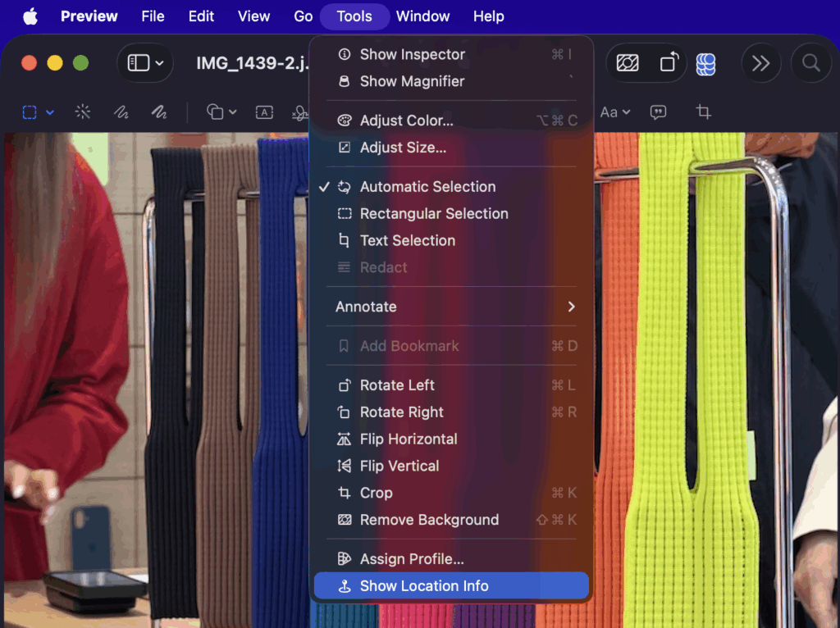The width and height of the screenshot is (840, 628).
Task: Select the Draw tool in markup toolbar
Action: [157, 112]
